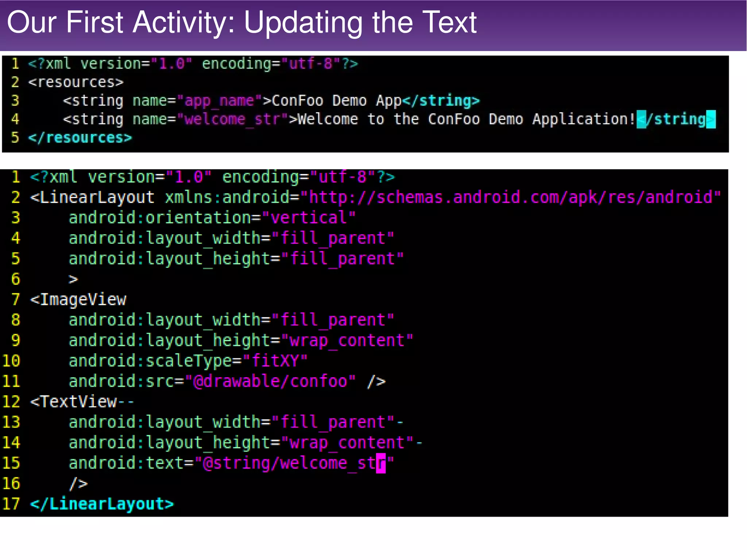Click the '<TextView' tag
This screenshot has width=747, height=560.
coord(73,402)
